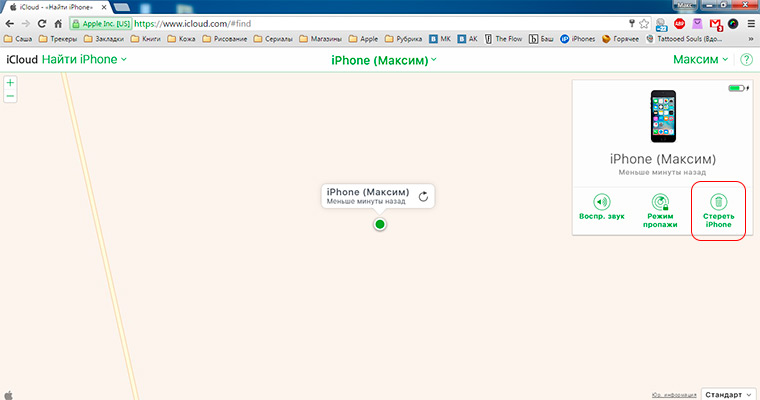The height and width of the screenshot is (400, 760).
Task: Open Закладки bookmarks folder
Action: (x=104, y=39)
